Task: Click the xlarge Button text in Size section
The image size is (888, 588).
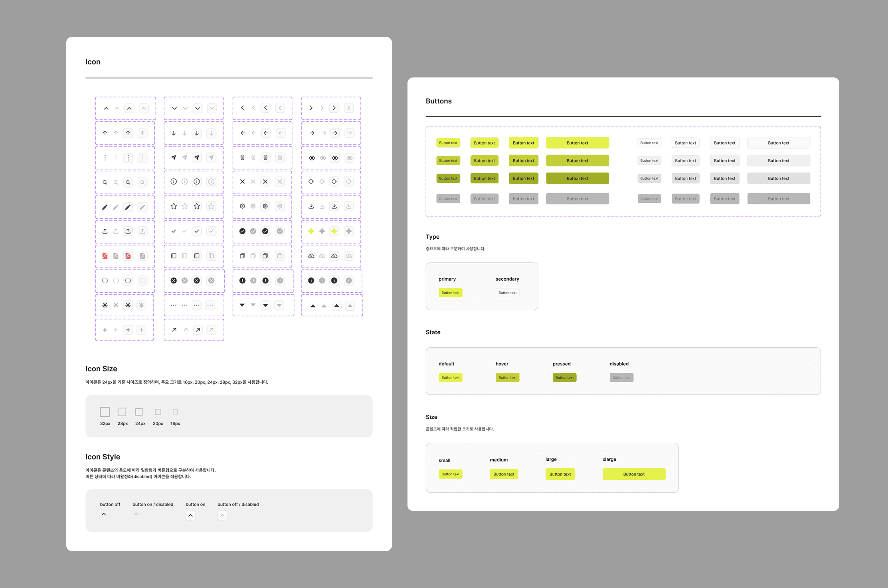Action: (x=634, y=474)
